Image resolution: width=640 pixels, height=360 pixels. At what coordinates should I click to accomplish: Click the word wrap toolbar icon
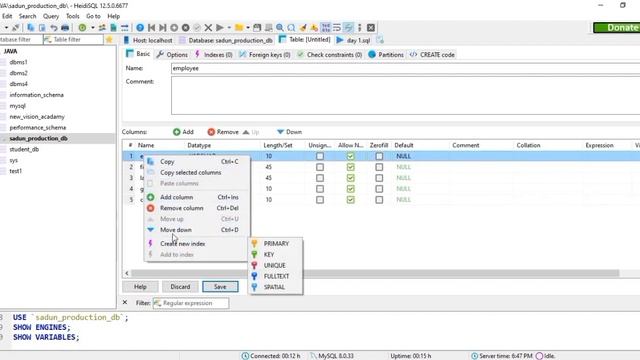pos(337,28)
